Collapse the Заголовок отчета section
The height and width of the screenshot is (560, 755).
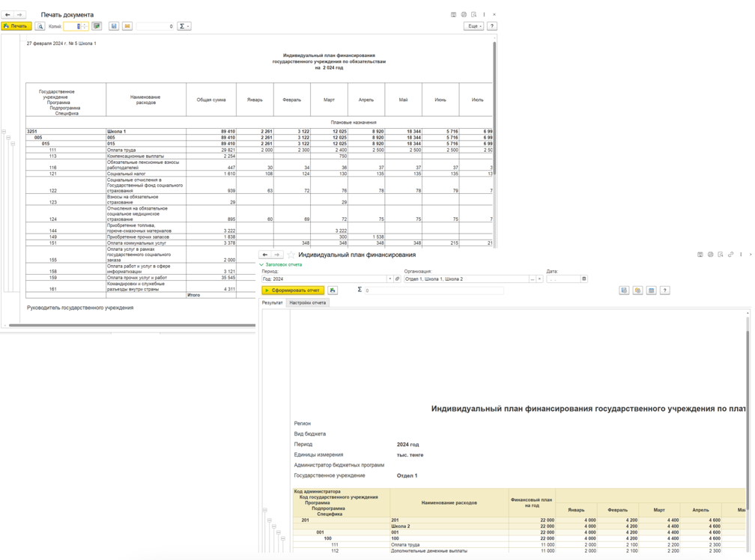[281, 264]
